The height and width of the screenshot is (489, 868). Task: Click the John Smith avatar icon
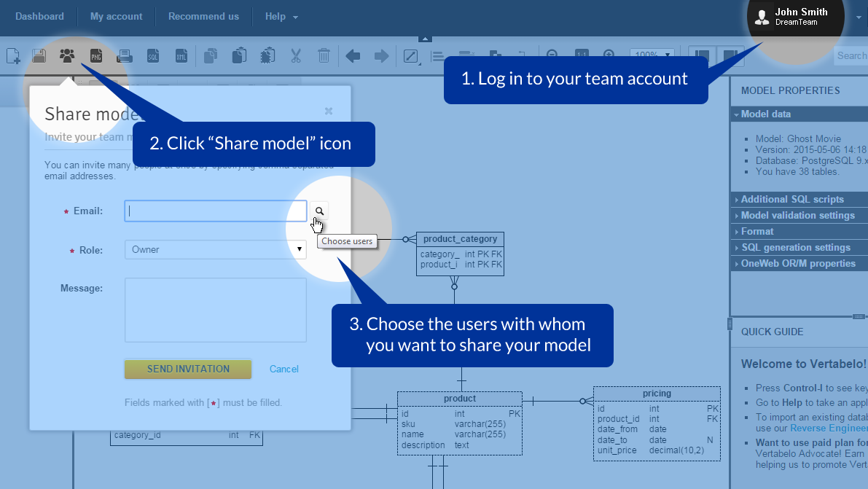coord(762,17)
